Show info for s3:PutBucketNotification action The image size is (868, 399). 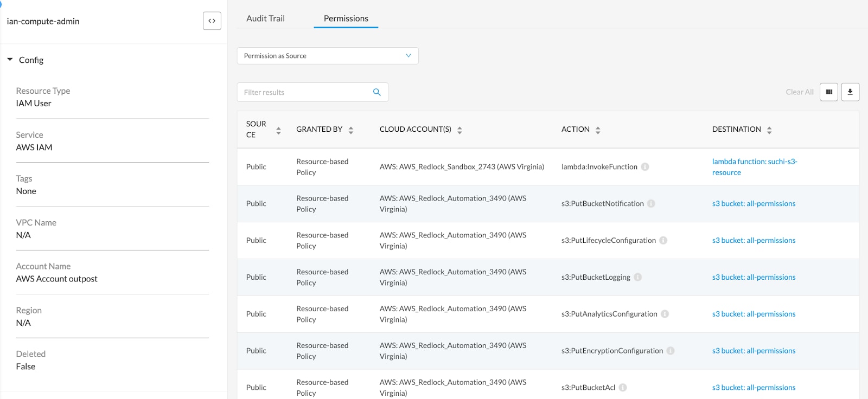651,204
